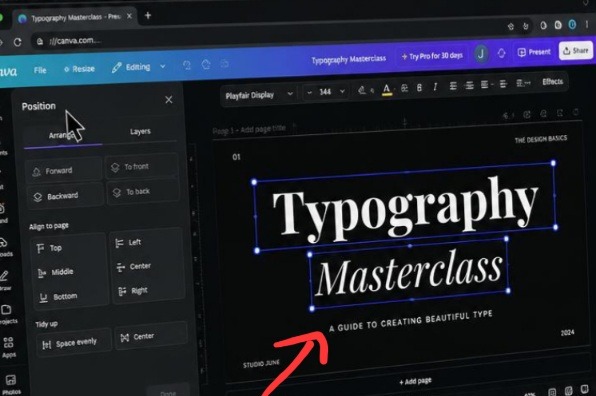Click the redo arrow icon
This screenshot has height=396, width=596.
pos(206,64)
